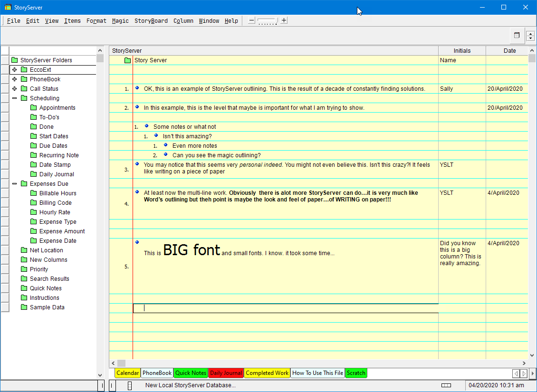Click the folder icon beside Sample Data
This screenshot has height=392, width=537.
[24, 307]
